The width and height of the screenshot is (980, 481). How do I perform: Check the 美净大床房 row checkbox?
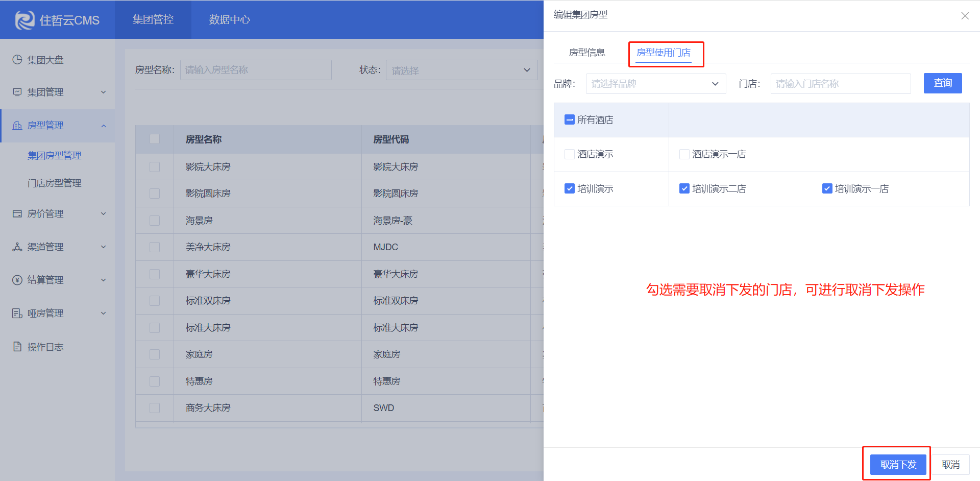tap(155, 247)
